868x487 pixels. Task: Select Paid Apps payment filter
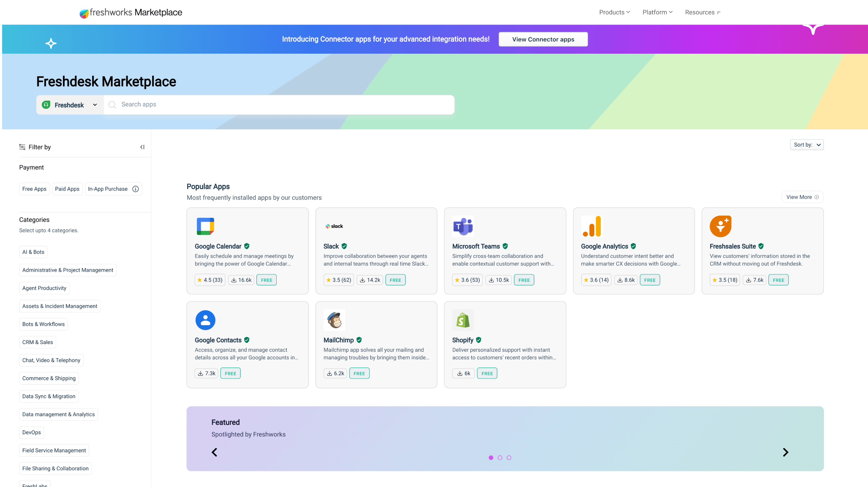pyautogui.click(x=67, y=189)
